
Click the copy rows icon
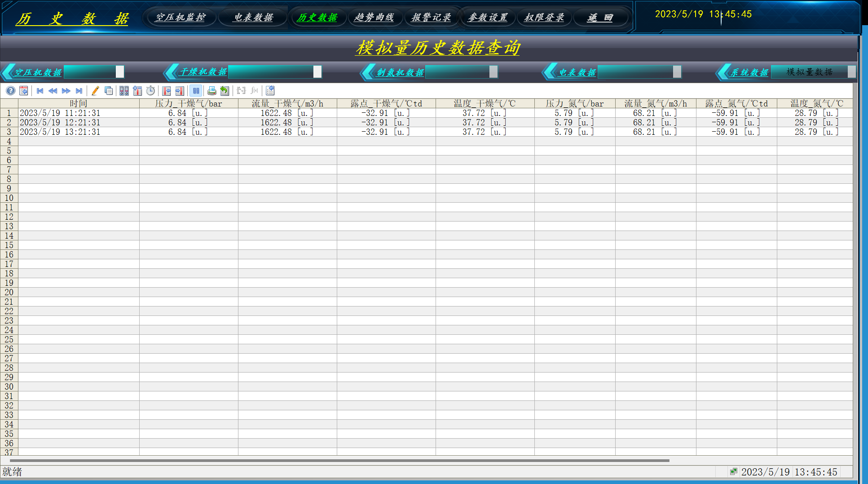pyautogui.click(x=108, y=91)
